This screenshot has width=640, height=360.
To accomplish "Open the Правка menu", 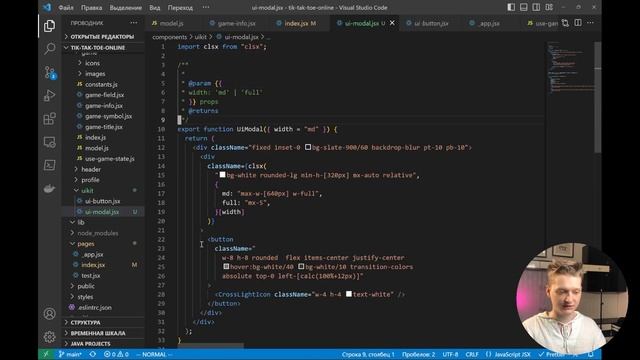I will [91, 7].
